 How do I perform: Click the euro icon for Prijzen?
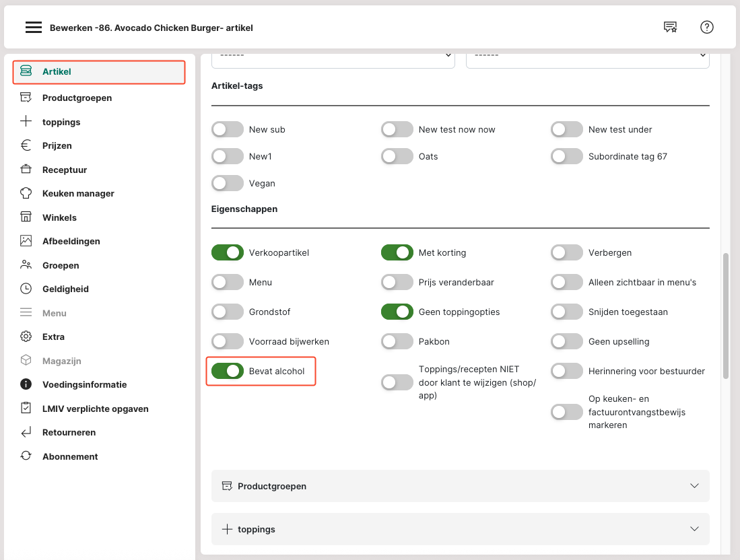coord(26,145)
